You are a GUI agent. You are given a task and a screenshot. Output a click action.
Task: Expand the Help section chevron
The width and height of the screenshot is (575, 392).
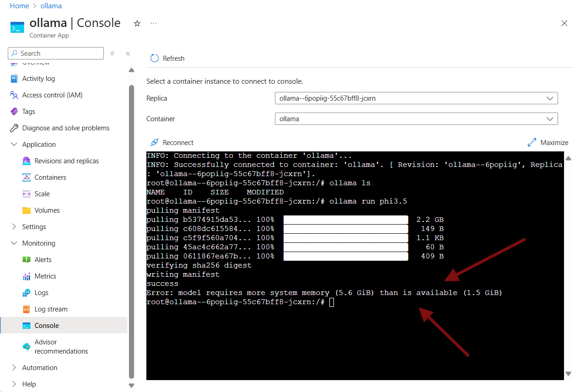click(x=14, y=384)
